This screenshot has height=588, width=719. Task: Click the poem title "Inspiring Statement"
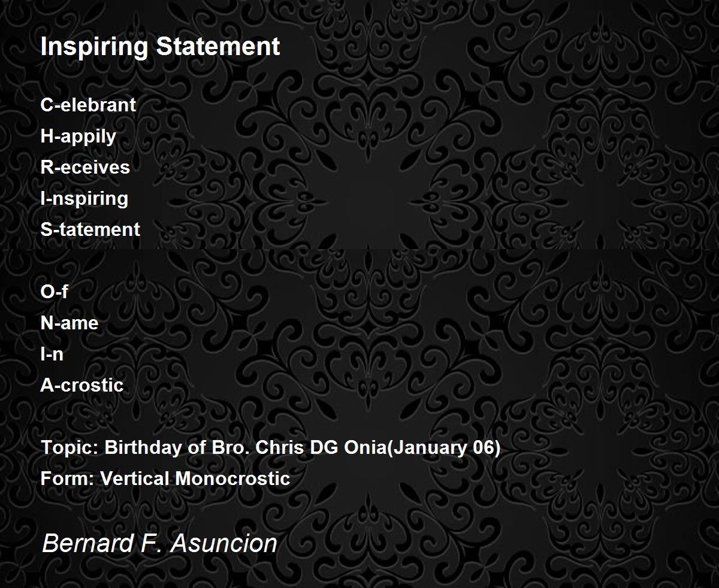coord(160,47)
